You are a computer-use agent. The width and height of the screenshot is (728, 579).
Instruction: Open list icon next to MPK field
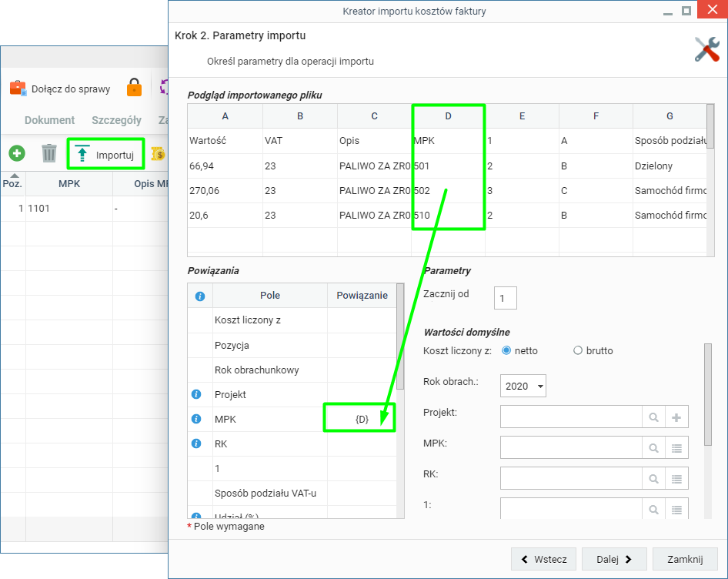click(x=676, y=448)
